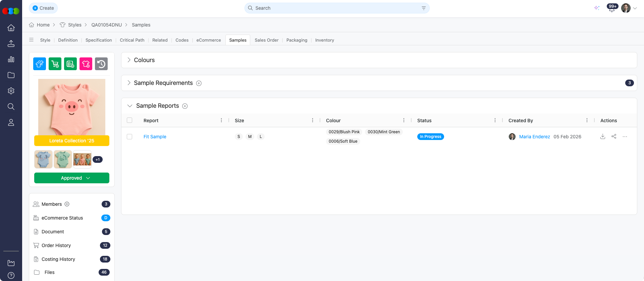
Task: Click the application logo at top left
Action: point(11,11)
